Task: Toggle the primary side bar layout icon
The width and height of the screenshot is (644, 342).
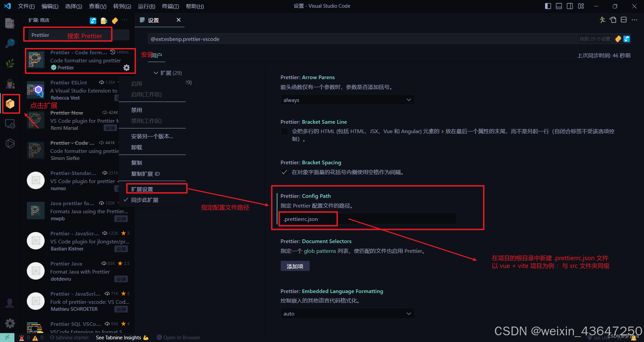Action: coord(548,6)
